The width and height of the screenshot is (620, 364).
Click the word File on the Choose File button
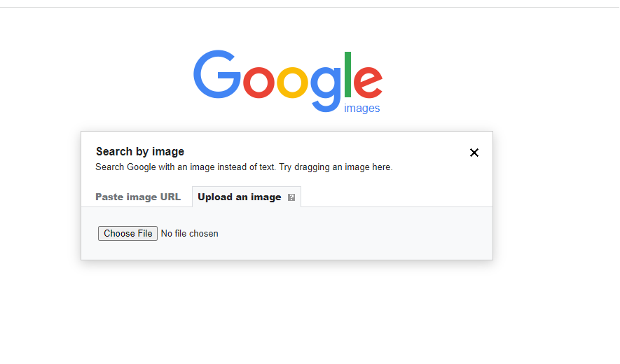pos(145,234)
